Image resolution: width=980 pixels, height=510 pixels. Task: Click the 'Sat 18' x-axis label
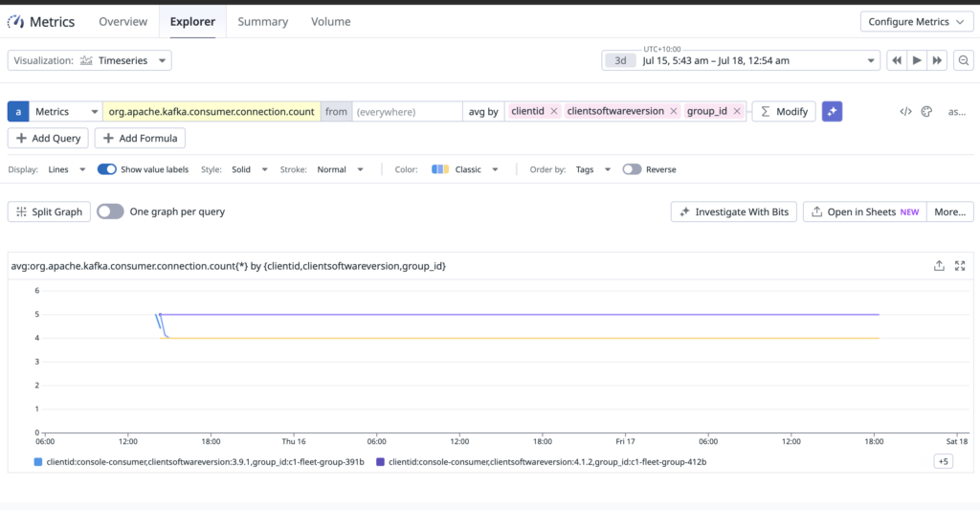coord(957,441)
